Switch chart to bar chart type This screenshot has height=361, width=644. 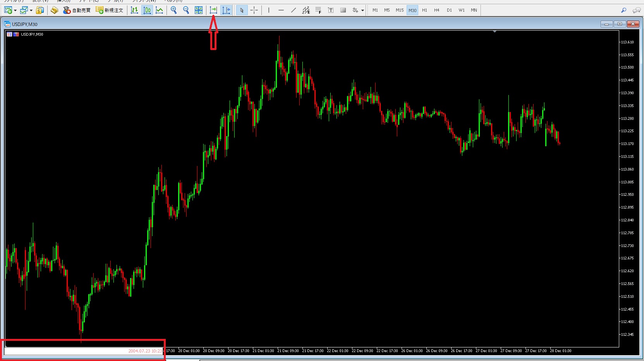point(134,10)
